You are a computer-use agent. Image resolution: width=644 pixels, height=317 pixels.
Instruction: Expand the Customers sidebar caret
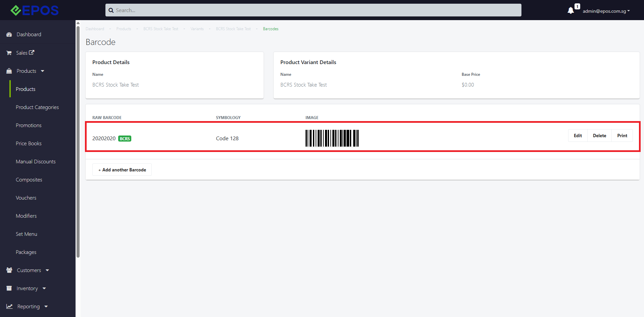click(47, 270)
